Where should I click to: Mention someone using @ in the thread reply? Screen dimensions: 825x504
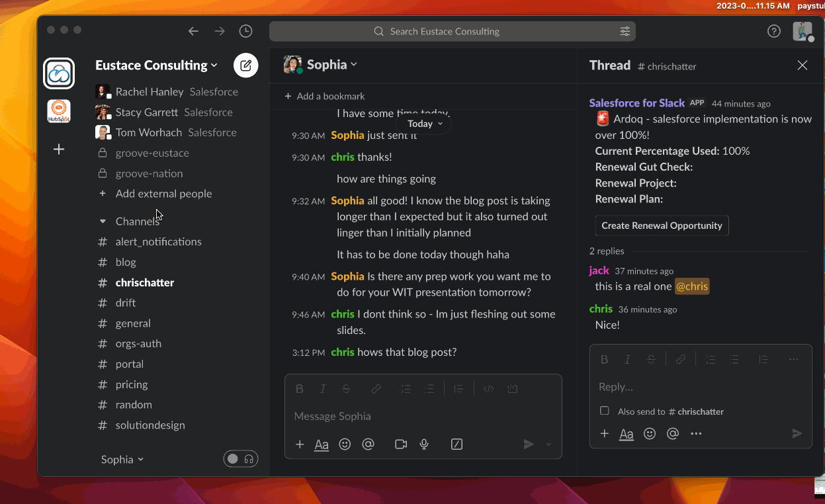[673, 434]
